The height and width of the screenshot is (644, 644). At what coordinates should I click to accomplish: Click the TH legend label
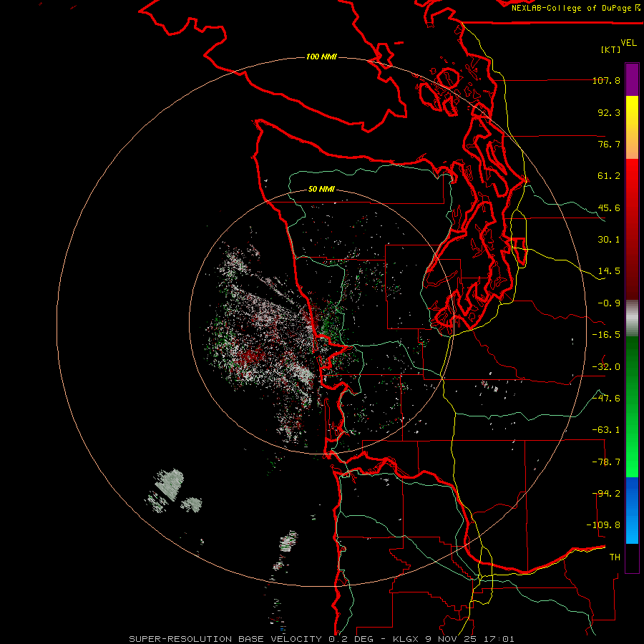coord(615,557)
